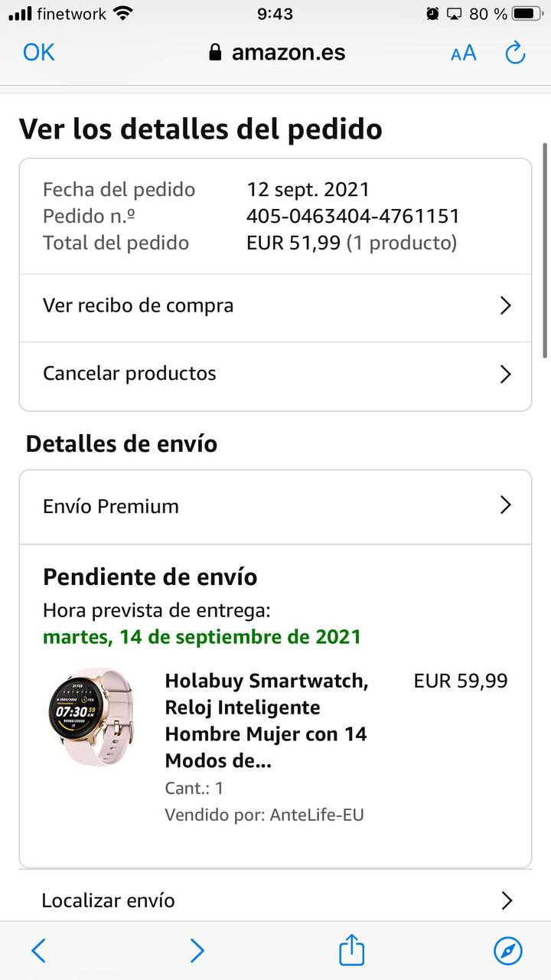
Task: Open Ver recibo de compra row
Action: pyautogui.click(x=138, y=306)
